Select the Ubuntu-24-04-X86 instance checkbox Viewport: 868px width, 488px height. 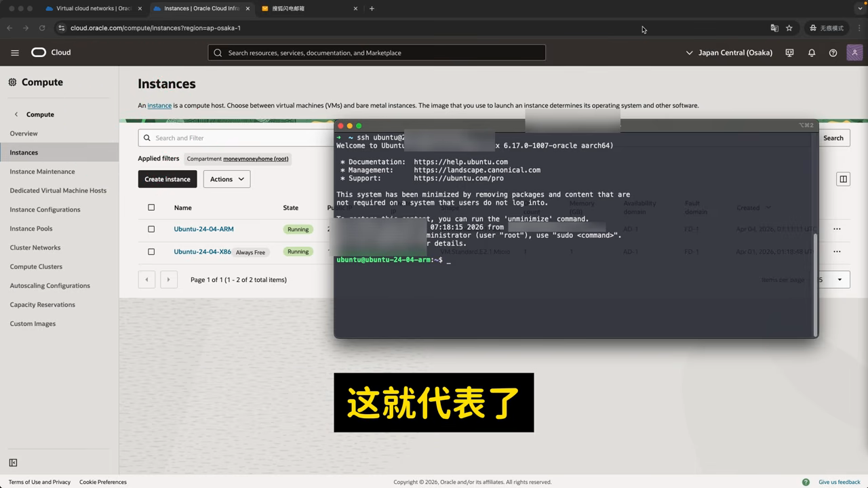[x=151, y=251]
